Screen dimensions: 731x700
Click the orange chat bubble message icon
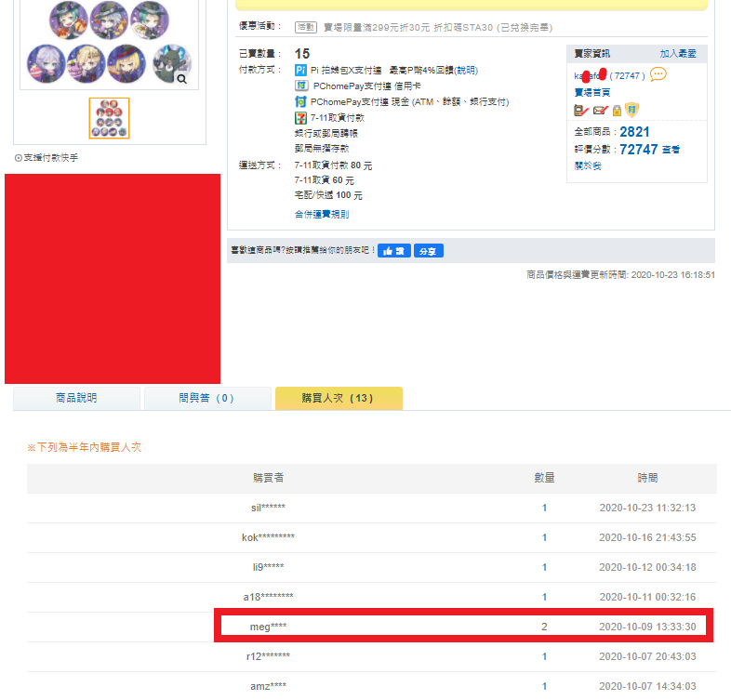[658, 74]
